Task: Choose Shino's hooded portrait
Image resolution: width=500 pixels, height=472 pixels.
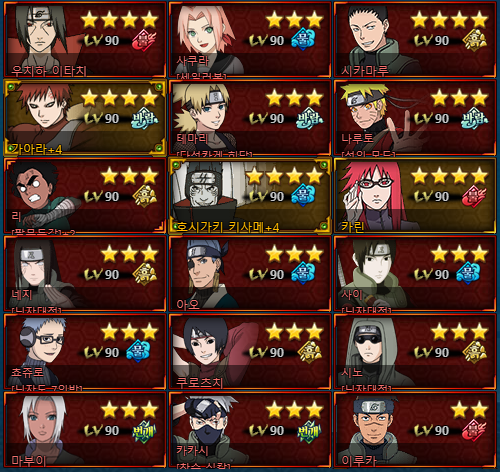Action: pos(372,350)
